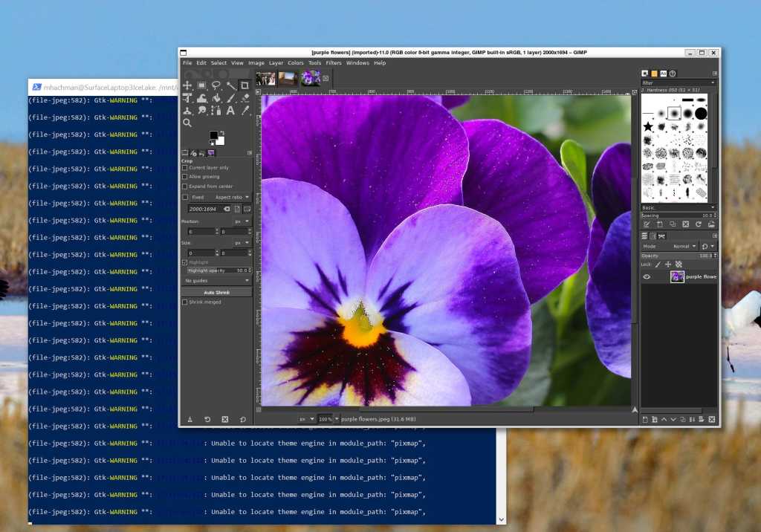Open the Layers tab in dock
This screenshot has height=532, width=761.
coord(644,236)
